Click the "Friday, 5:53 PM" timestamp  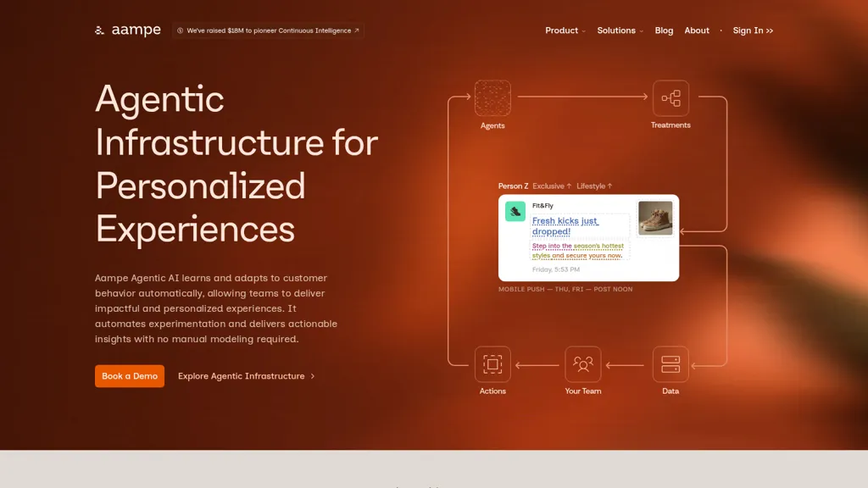[x=556, y=269]
